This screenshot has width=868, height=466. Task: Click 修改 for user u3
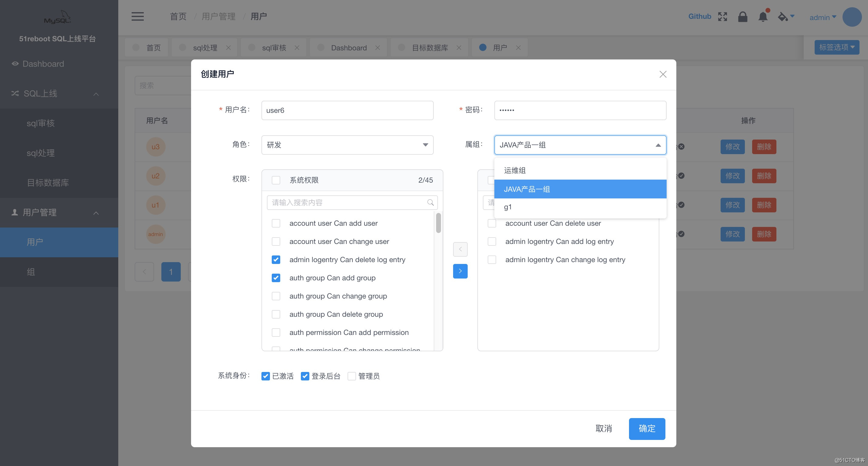[732, 147]
